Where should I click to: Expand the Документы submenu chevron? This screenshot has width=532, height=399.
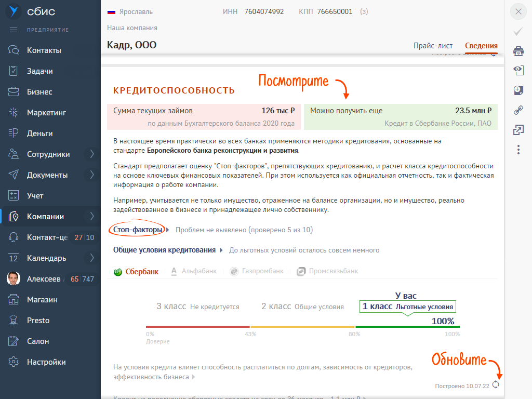point(92,175)
